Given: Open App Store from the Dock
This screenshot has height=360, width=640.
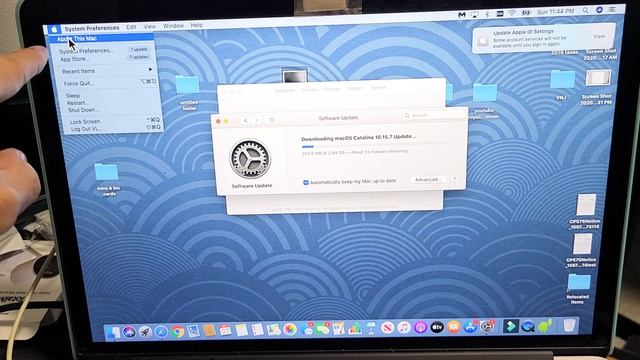Looking at the screenshot, I should click(x=470, y=327).
